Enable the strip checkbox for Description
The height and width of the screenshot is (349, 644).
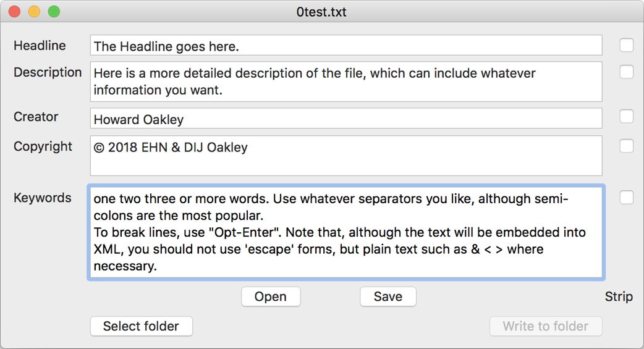pyautogui.click(x=627, y=72)
